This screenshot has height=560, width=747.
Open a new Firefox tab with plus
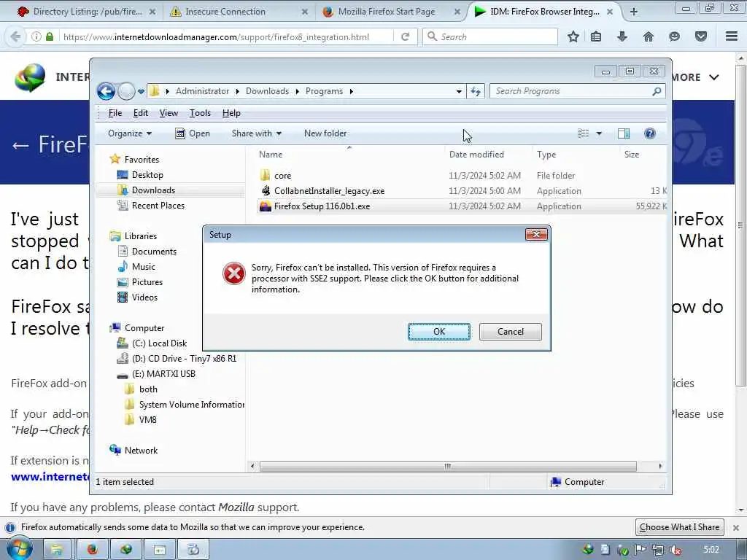tap(634, 12)
